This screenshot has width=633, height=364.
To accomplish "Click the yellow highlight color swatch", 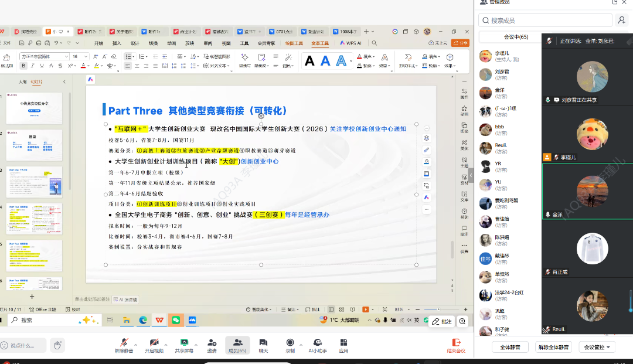I will (96, 66).
